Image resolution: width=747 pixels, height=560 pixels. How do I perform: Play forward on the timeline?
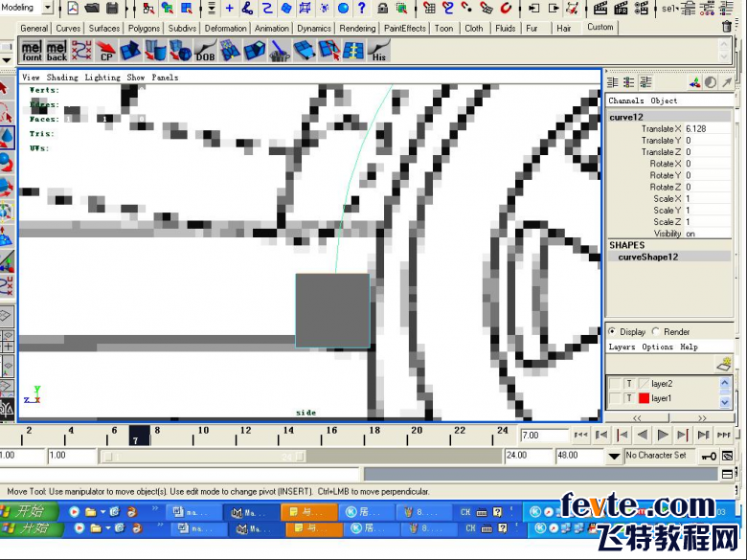click(x=662, y=436)
